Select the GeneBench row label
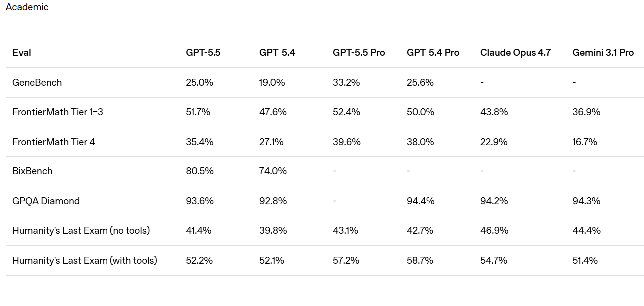This screenshot has height=306, width=644. (37, 83)
